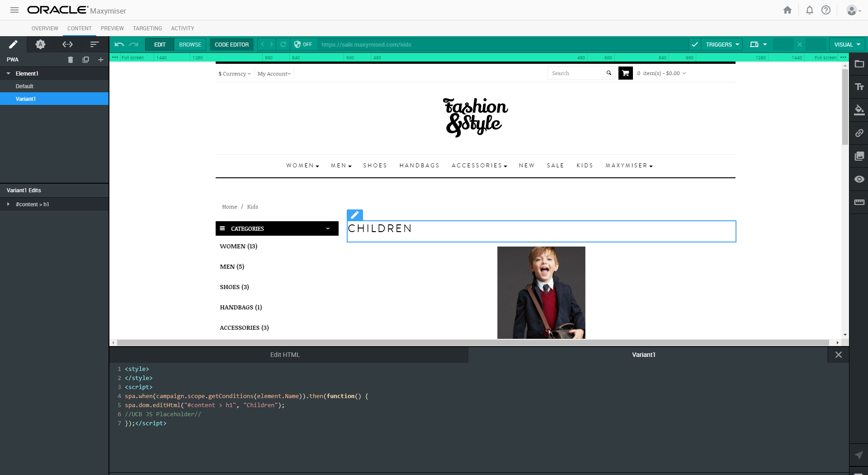Open the code brackets panel icon
Image resolution: width=868 pixels, height=475 pixels.
[67, 44]
